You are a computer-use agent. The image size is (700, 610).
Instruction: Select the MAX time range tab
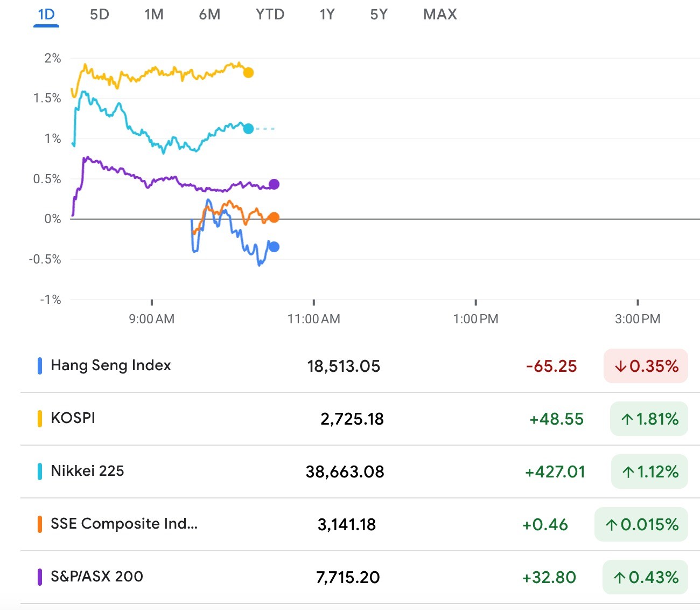(440, 15)
